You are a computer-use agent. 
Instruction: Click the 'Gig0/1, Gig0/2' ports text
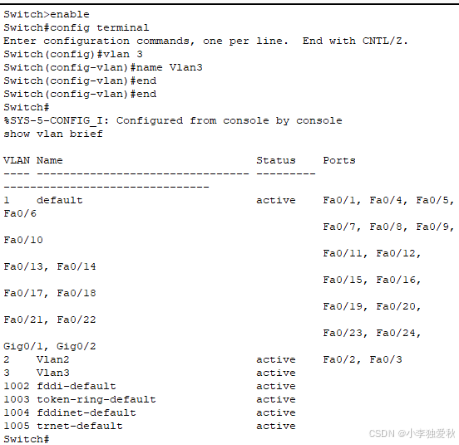click(49, 346)
